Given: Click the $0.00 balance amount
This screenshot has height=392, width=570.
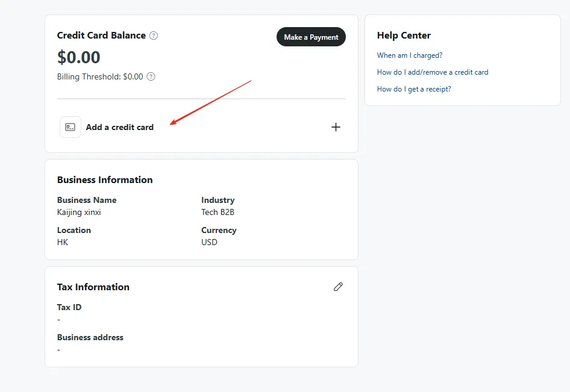Looking at the screenshot, I should coord(79,57).
